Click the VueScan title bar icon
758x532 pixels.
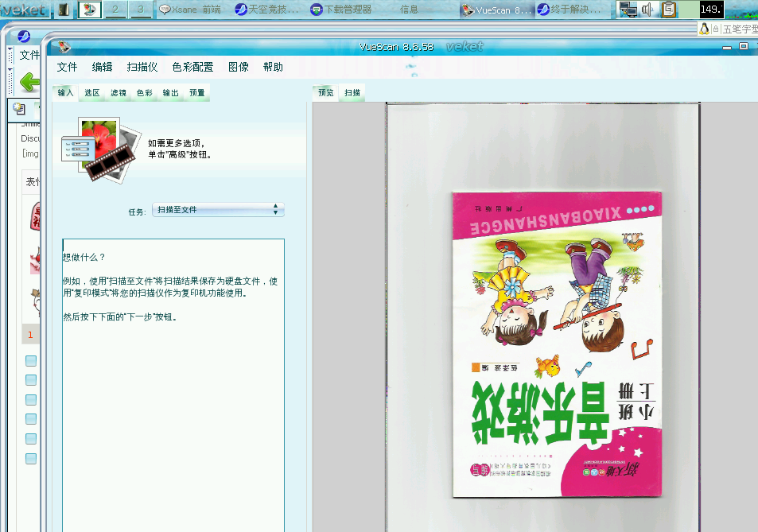(64, 47)
